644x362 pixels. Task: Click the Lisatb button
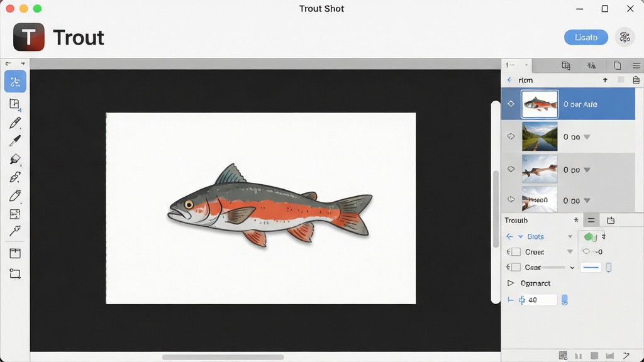(x=586, y=37)
